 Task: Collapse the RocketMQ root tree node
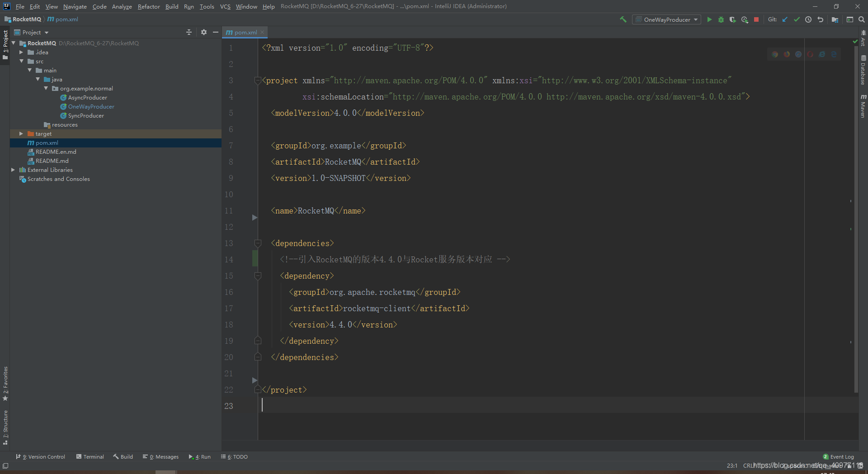[14, 43]
